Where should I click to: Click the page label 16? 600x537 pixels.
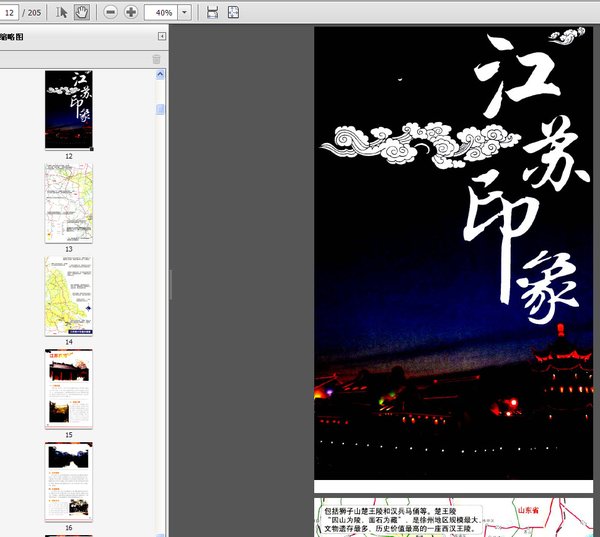point(69,528)
